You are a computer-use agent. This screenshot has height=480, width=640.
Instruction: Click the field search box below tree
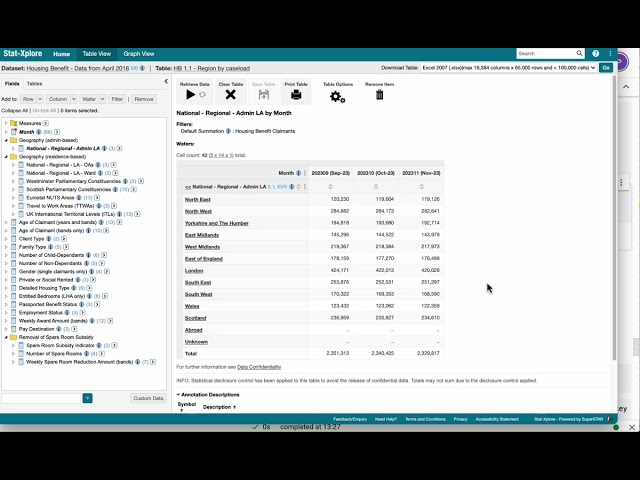[41, 398]
